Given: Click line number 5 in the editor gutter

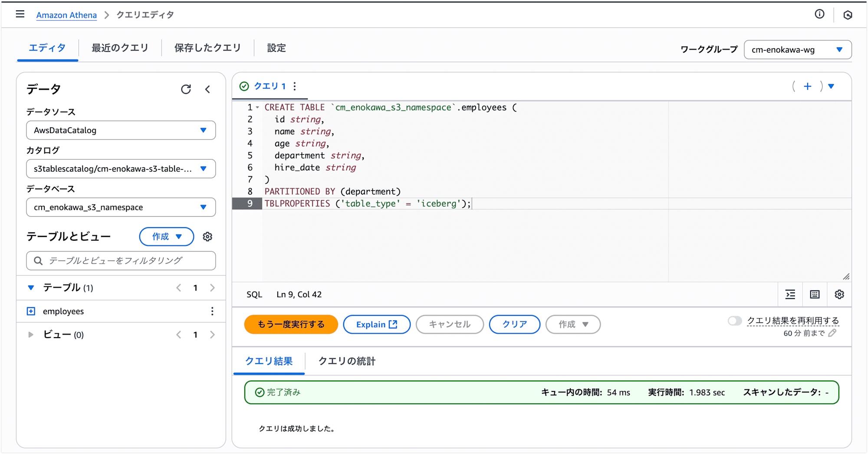Looking at the screenshot, I should pyautogui.click(x=250, y=156).
